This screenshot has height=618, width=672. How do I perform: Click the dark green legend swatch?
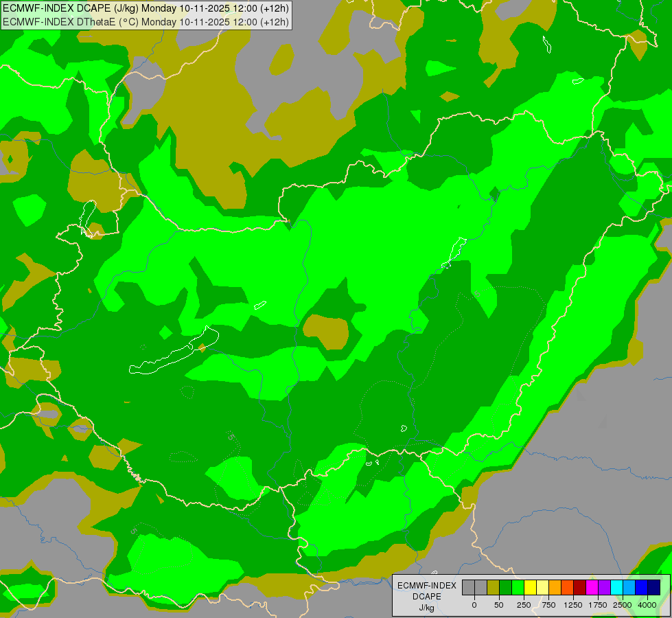pos(506,587)
